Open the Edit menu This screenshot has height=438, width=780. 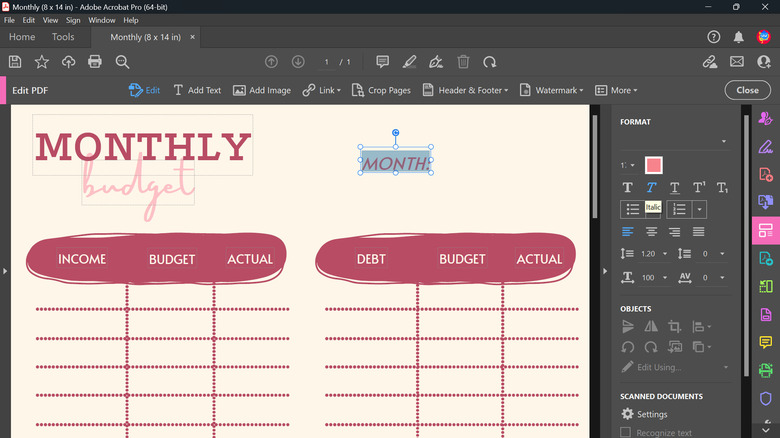tap(30, 20)
